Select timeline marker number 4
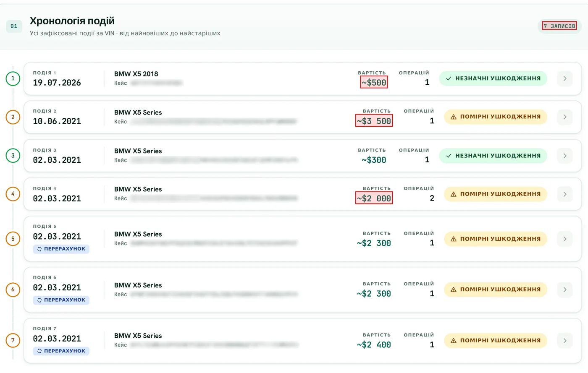 13,194
